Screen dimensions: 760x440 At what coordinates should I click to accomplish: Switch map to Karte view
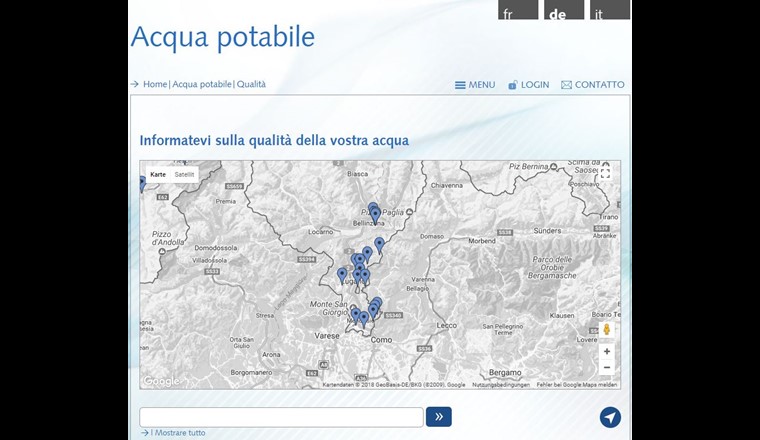[x=158, y=174]
